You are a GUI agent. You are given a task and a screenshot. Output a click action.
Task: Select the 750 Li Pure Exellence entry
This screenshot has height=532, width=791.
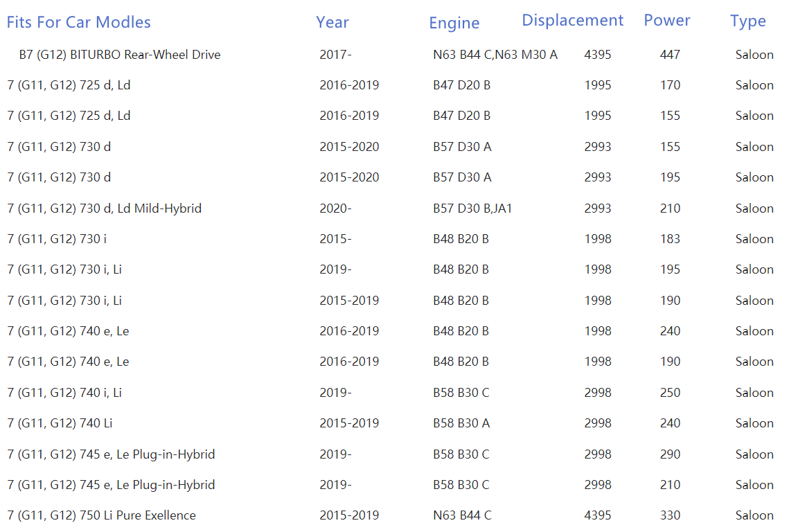102,515
